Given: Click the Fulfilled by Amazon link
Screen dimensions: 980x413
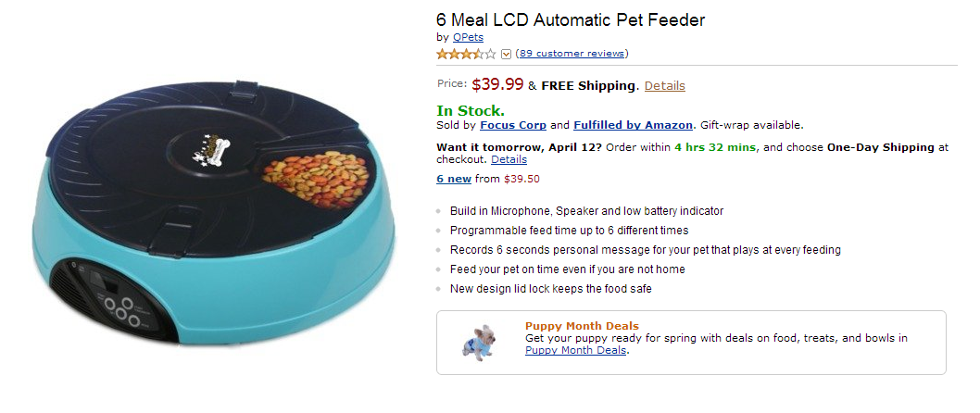Looking at the screenshot, I should pyautogui.click(x=633, y=125).
